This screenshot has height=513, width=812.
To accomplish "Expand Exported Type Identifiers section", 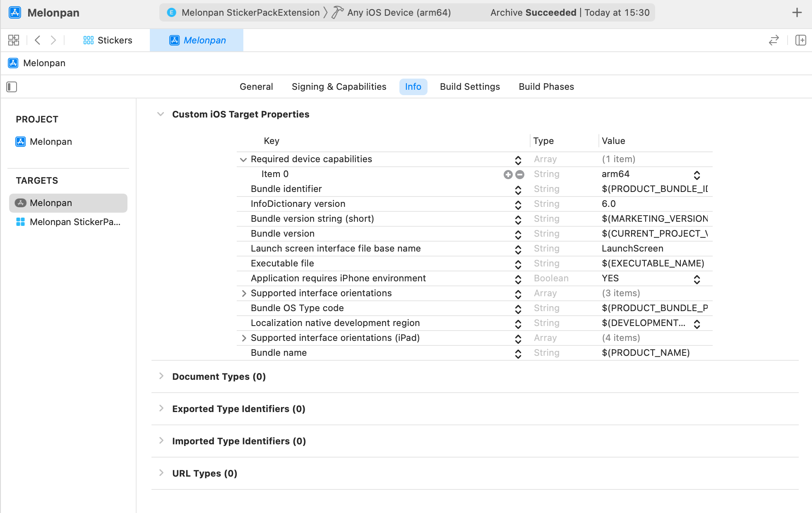I will 161,408.
